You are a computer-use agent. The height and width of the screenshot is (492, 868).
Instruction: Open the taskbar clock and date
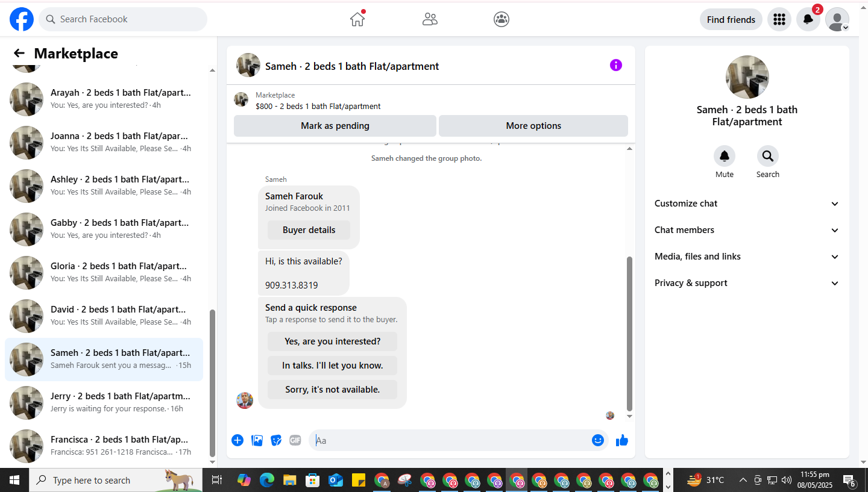[814, 480]
